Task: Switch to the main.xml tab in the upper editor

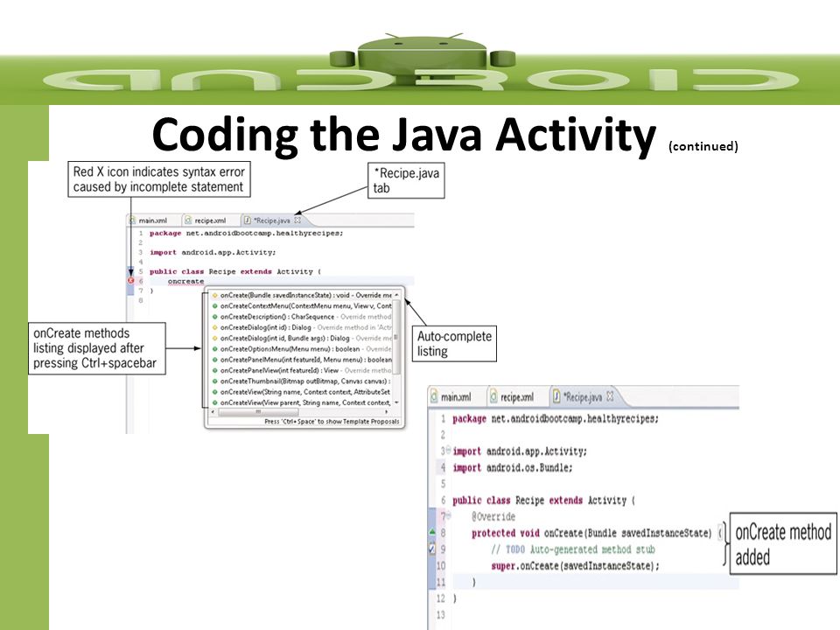Action: 148,220
